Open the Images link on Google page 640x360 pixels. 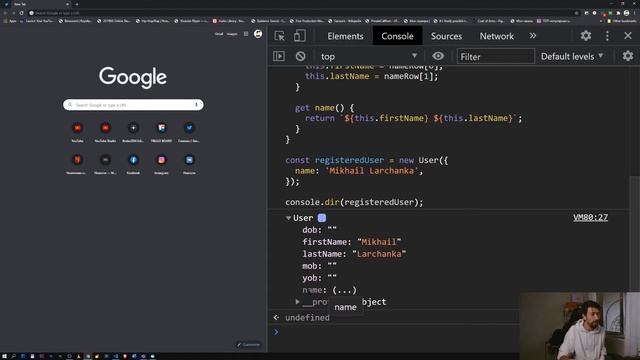coord(232,34)
